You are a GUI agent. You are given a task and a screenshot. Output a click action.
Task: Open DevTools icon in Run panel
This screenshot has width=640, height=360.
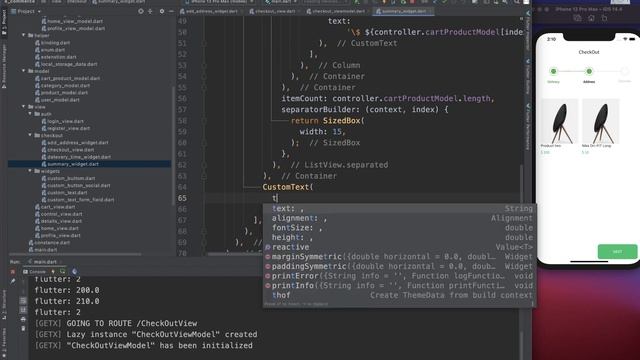click(75, 271)
